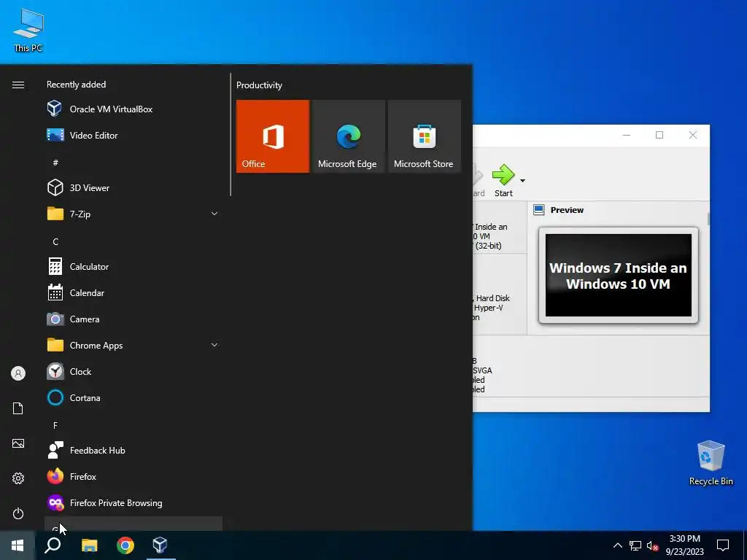Viewport: 747px width, 560px height.
Task: Open the Calendar app
Action: 133,293
